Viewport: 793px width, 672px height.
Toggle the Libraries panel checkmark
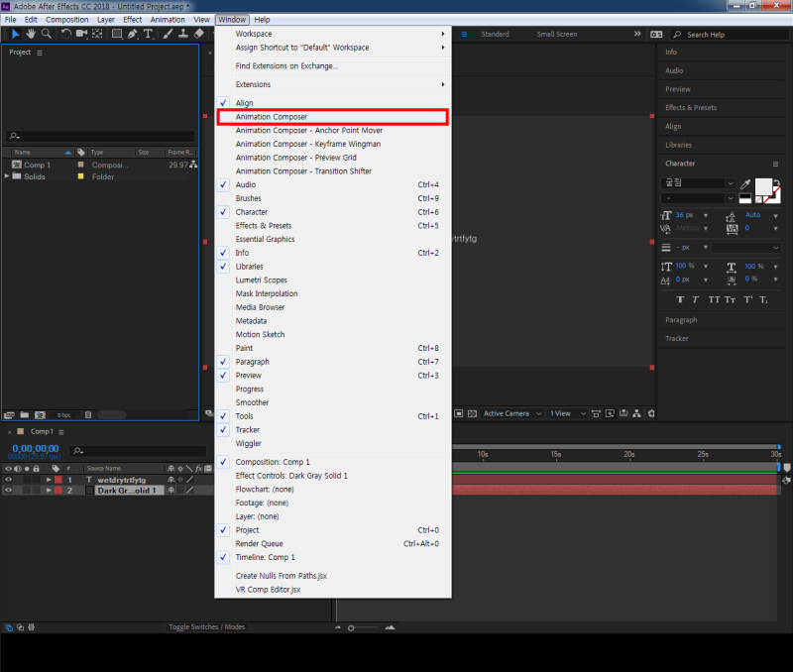point(250,267)
